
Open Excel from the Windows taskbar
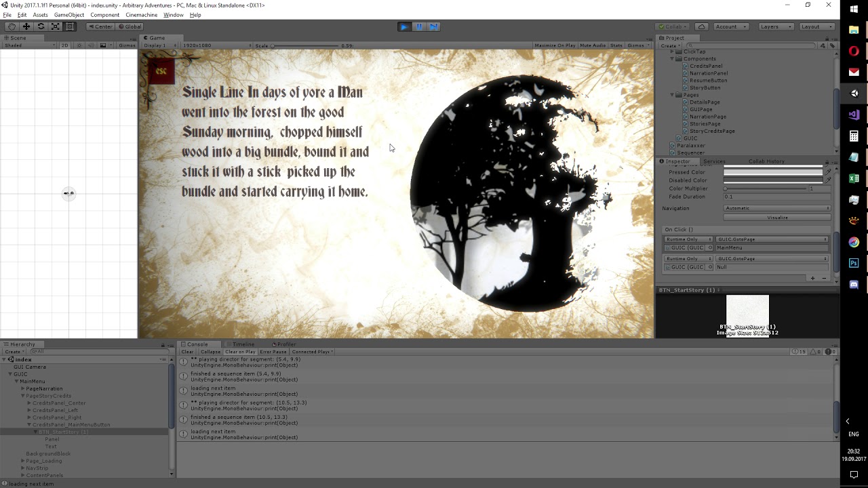point(854,178)
